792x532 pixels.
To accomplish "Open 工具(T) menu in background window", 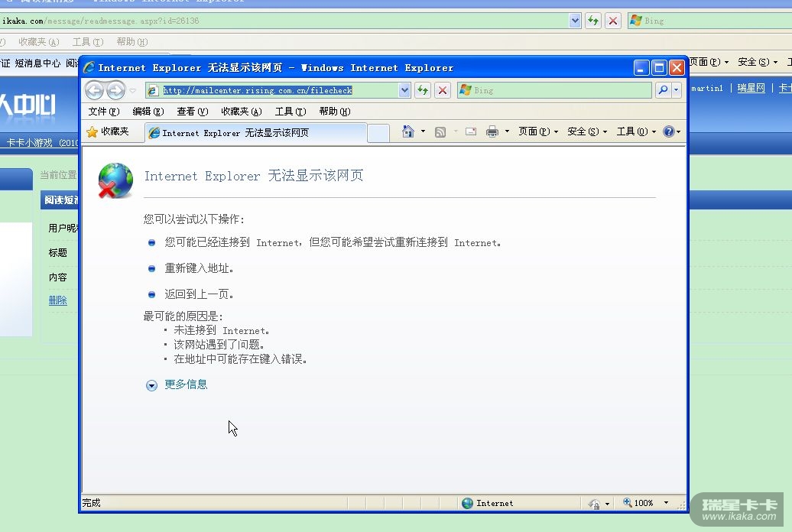I will (x=88, y=42).
